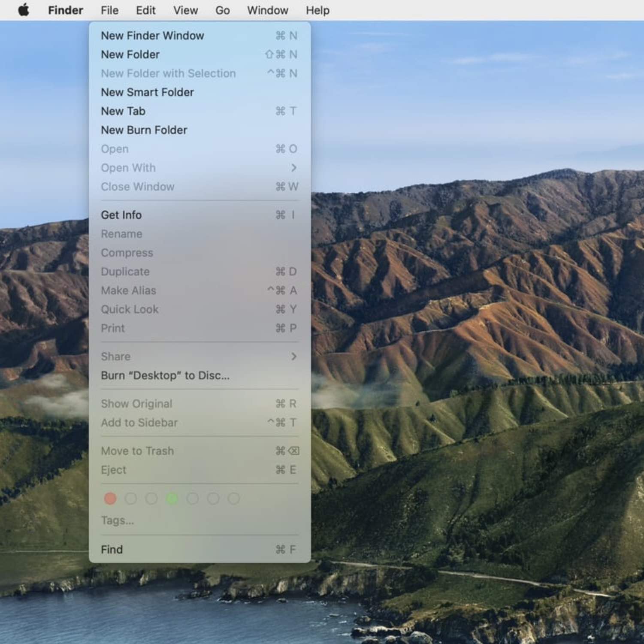Apply the red tag color
This screenshot has height=644, width=644.
(x=110, y=498)
